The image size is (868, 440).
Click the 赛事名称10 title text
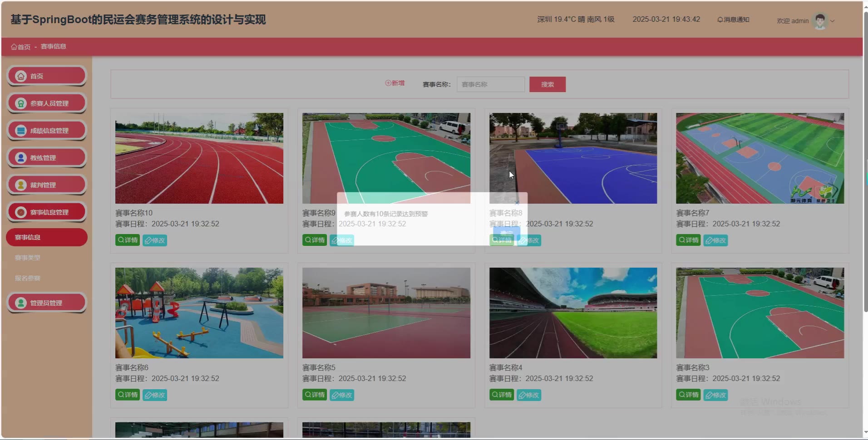tap(134, 213)
